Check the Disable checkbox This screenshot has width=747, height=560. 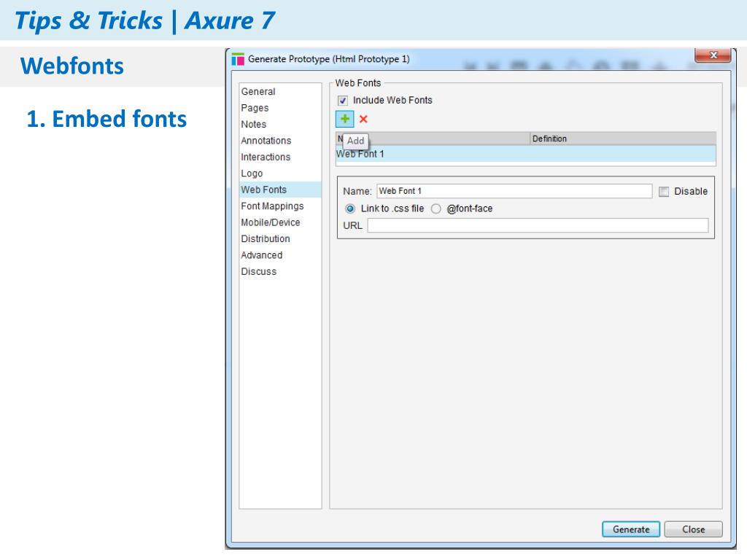point(664,192)
